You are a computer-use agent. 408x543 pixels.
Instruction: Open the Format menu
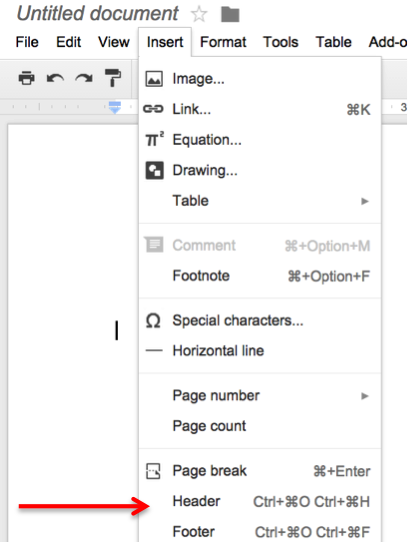pos(223,42)
